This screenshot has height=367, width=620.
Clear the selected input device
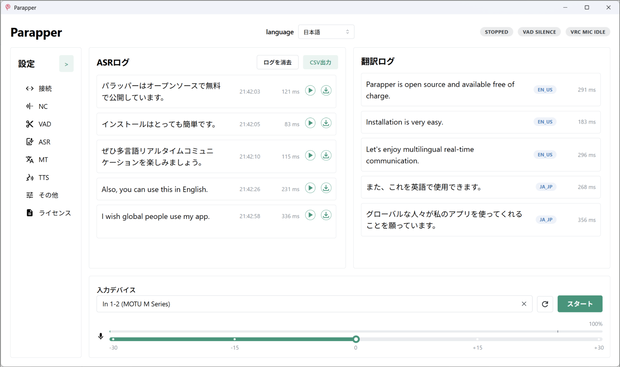pos(524,304)
